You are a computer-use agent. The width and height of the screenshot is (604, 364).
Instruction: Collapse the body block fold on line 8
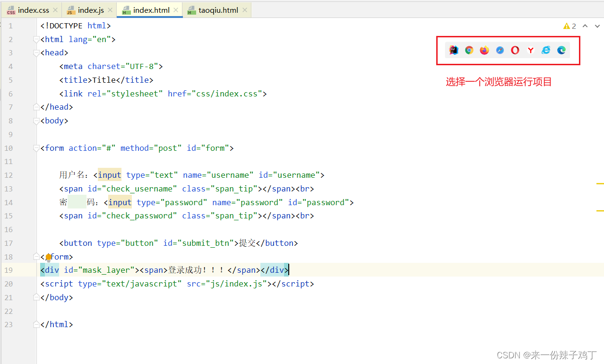point(36,121)
